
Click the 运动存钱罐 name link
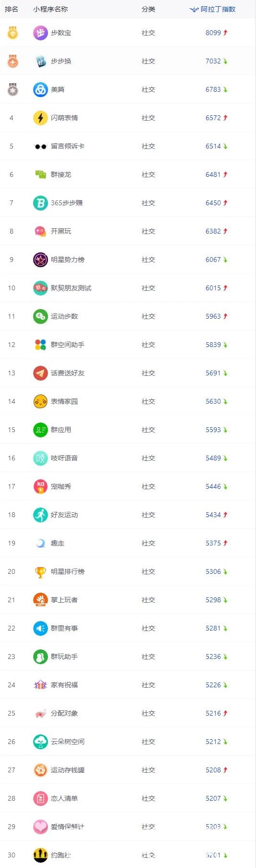(x=68, y=770)
